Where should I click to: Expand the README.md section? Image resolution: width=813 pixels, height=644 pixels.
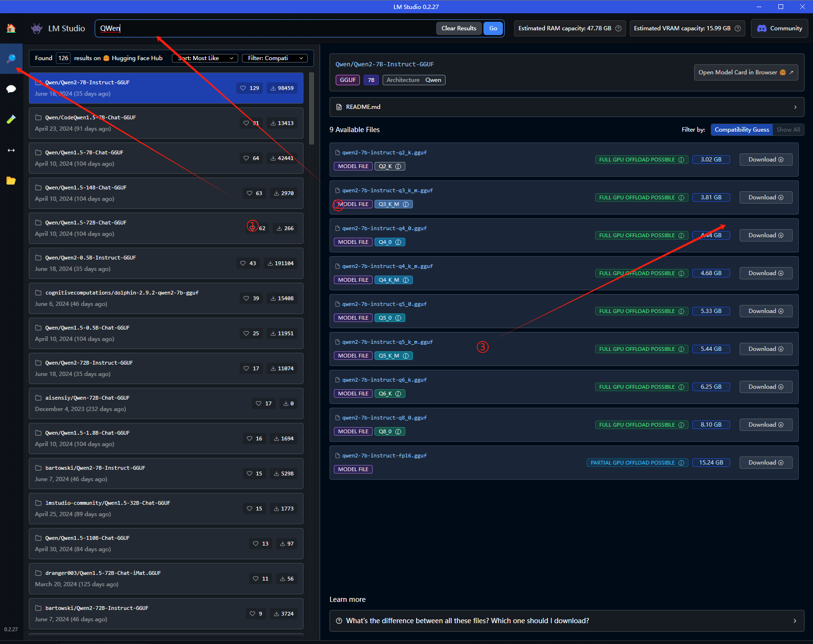click(x=567, y=107)
